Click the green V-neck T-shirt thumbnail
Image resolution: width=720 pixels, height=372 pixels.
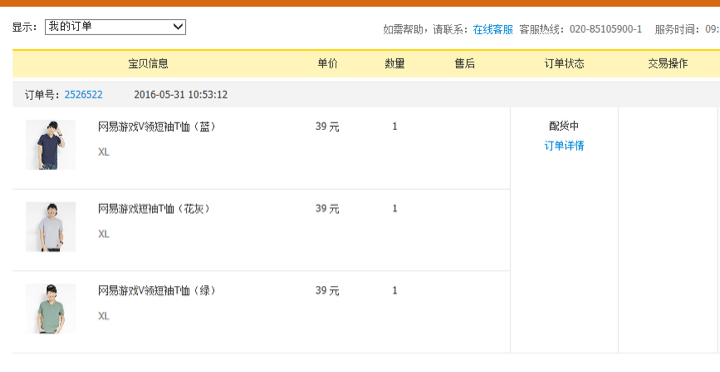[51, 309]
